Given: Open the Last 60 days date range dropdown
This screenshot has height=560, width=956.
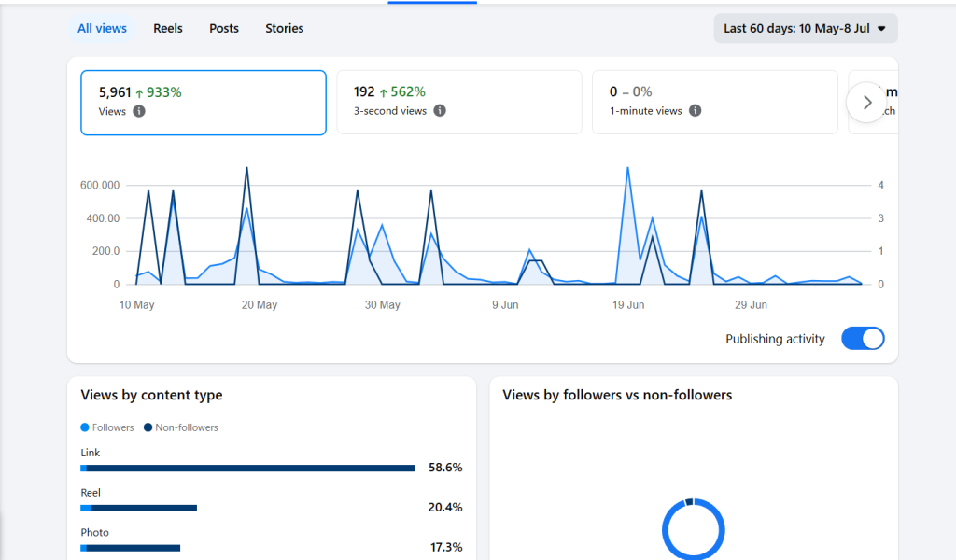Looking at the screenshot, I should [806, 29].
